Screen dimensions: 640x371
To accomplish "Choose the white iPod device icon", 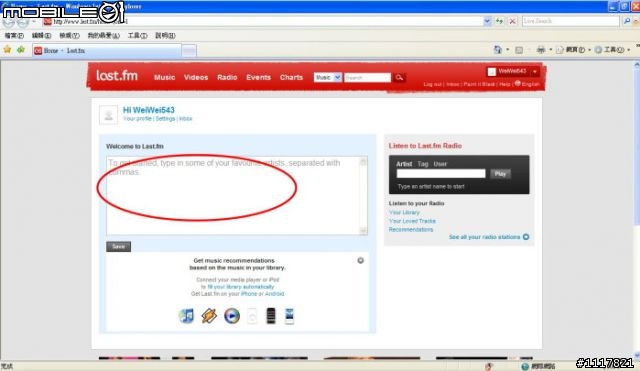I will click(252, 316).
